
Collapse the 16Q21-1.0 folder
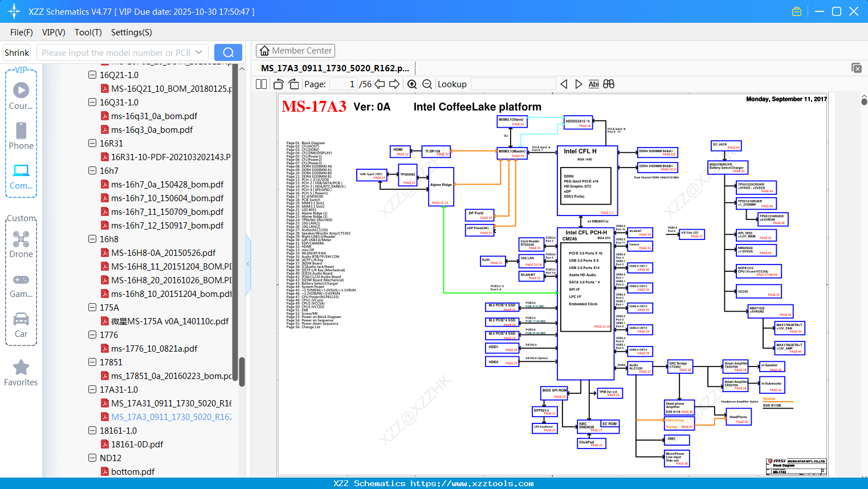click(92, 75)
